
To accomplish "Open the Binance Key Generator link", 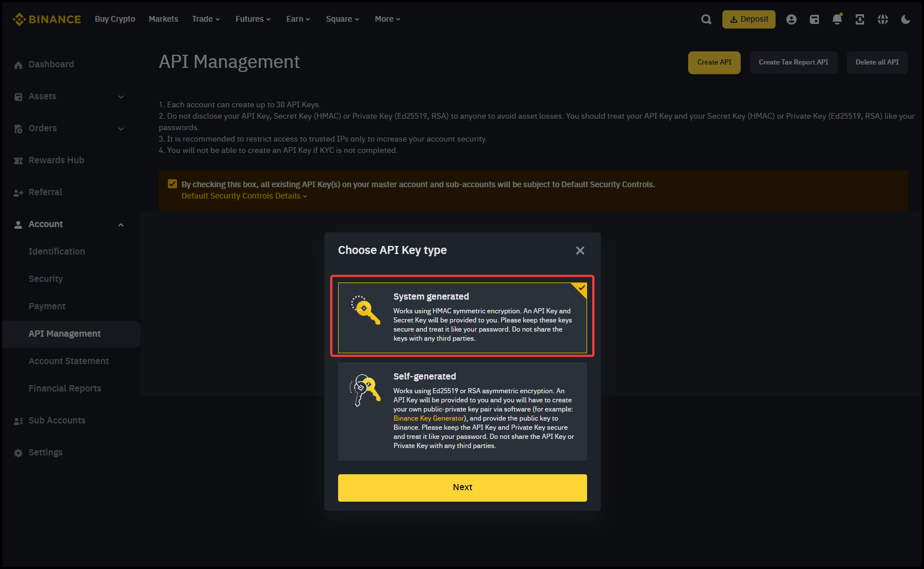I will click(x=428, y=418).
